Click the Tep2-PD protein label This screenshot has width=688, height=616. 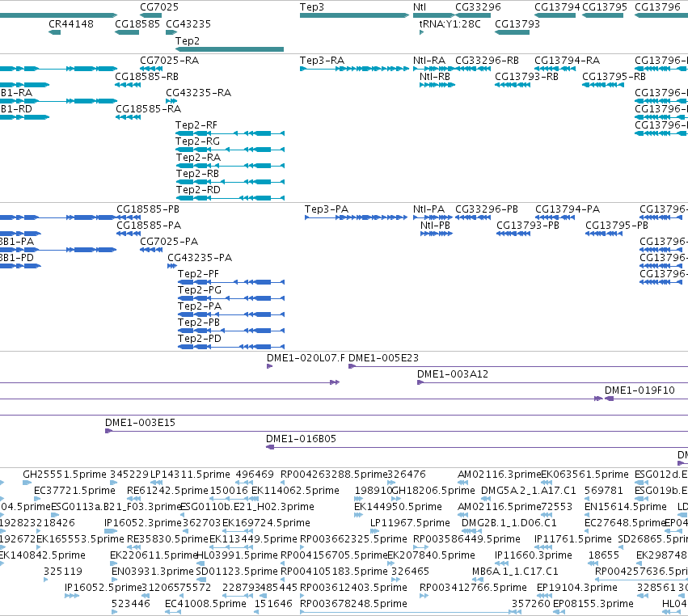tap(200, 338)
